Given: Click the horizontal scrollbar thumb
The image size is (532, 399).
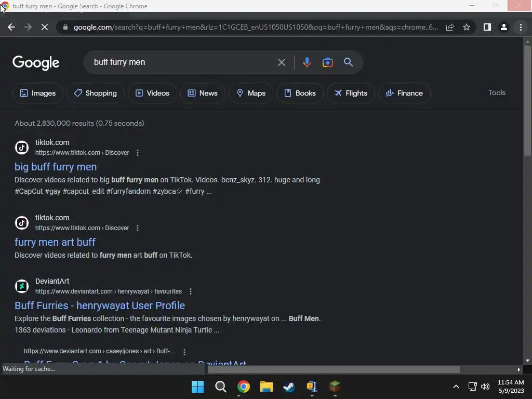Looking at the screenshot, I should (x=334, y=369).
